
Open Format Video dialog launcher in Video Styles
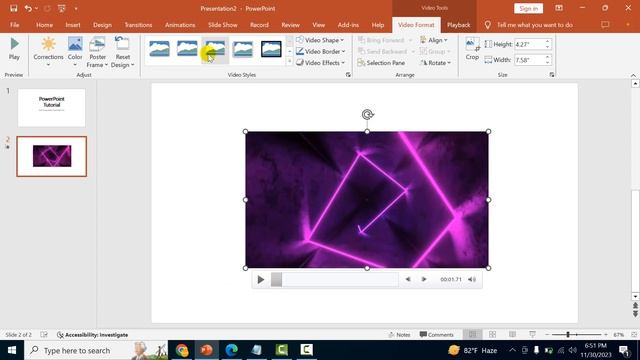click(348, 75)
